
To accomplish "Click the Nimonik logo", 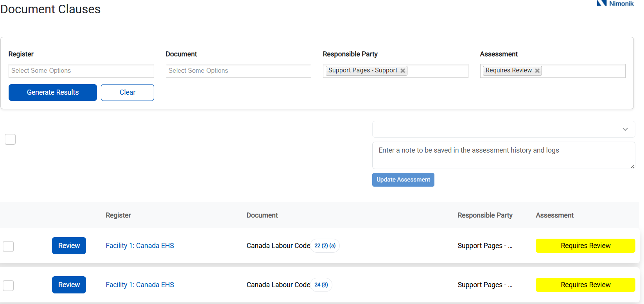I will 615,4.
